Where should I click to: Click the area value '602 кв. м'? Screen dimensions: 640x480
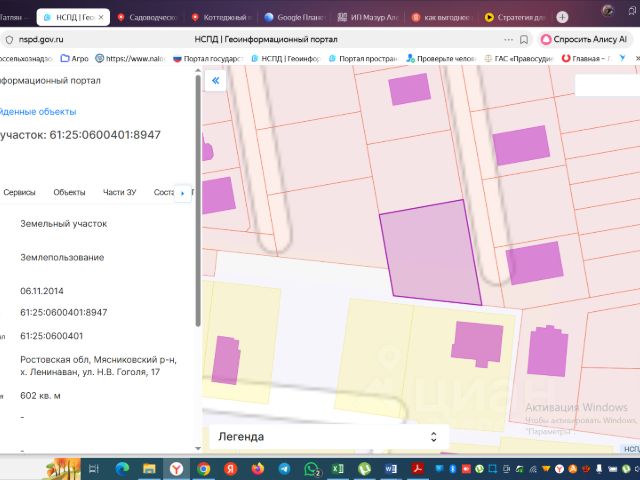[x=40, y=396]
